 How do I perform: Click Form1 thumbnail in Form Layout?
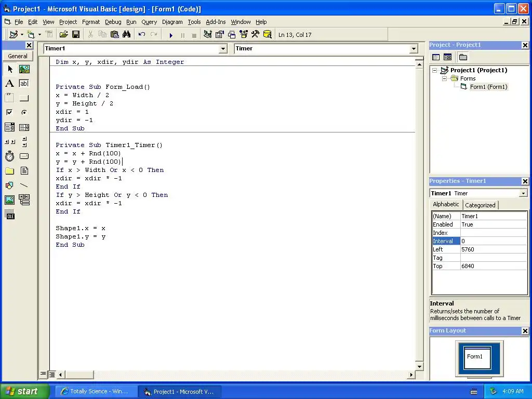tap(477, 357)
